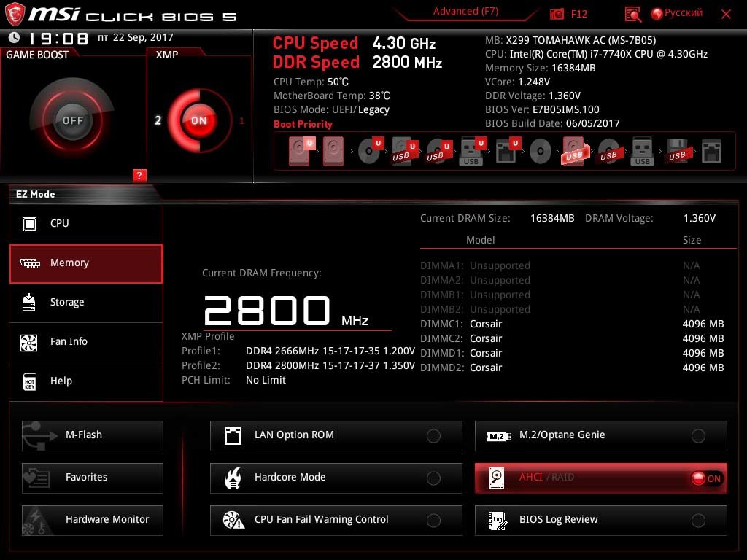
Task: Open the Storage section
Action: pos(86,303)
